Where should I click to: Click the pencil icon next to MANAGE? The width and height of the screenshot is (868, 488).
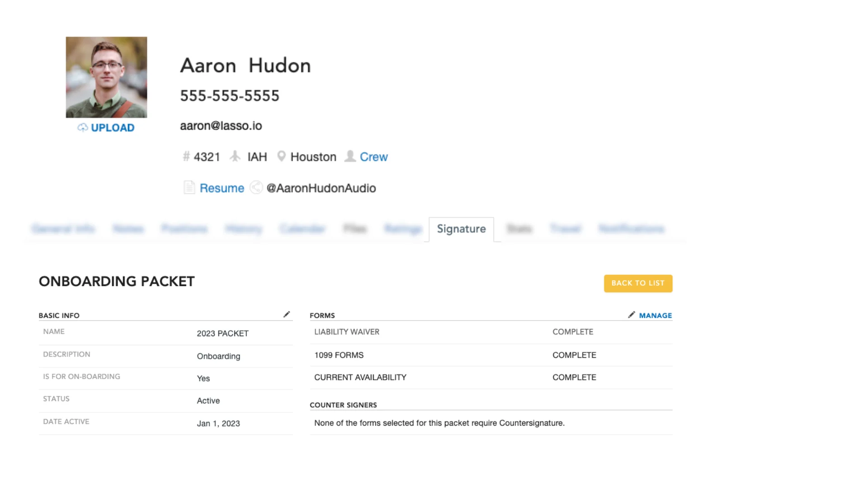point(632,314)
